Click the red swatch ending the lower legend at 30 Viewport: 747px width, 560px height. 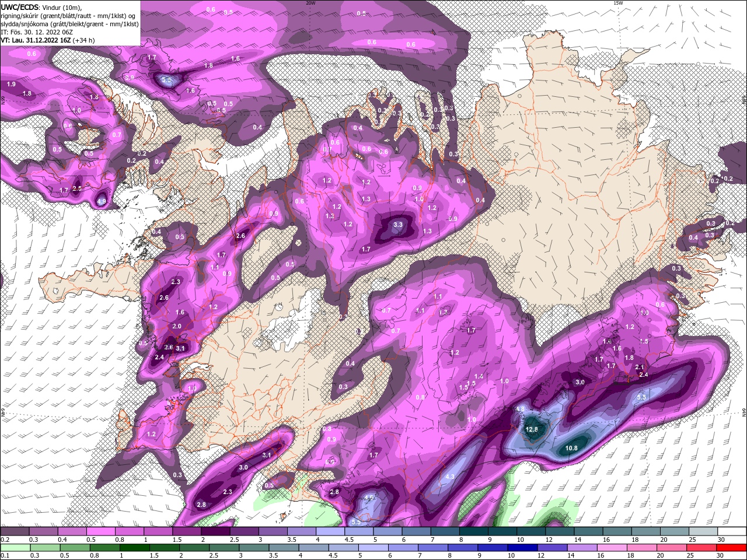coord(732,547)
